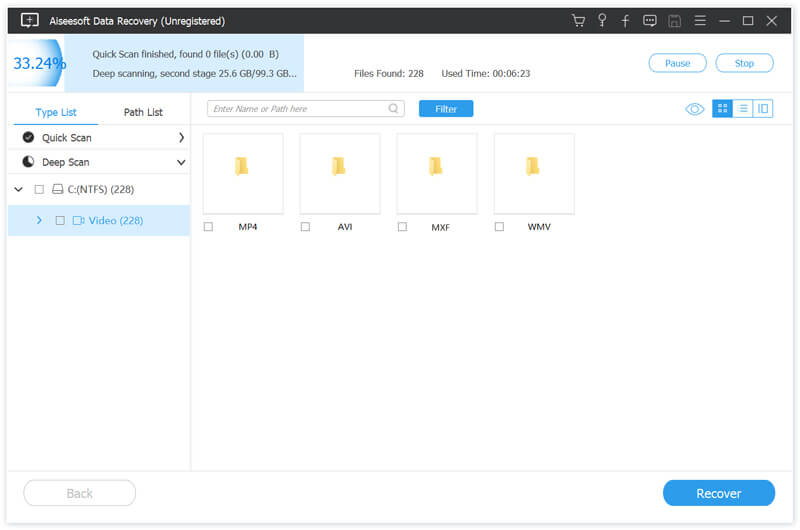The width and height of the screenshot is (800, 530).
Task: Pause the deep scanning
Action: pos(677,63)
